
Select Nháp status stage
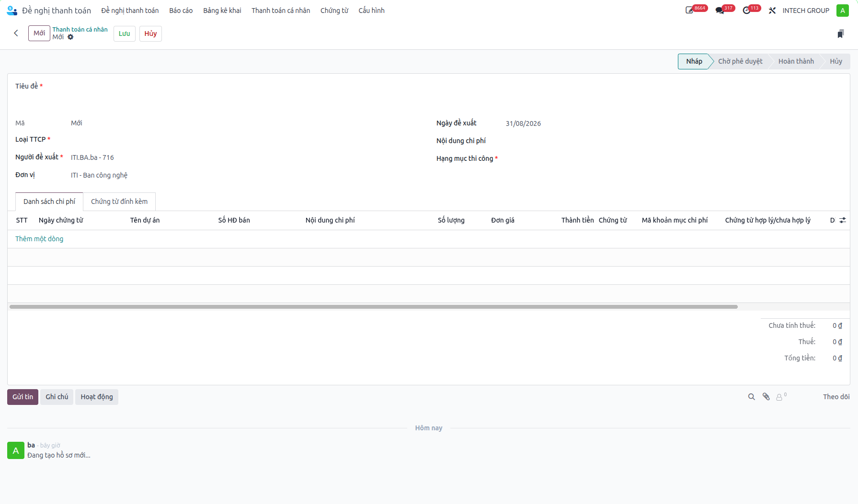point(694,61)
